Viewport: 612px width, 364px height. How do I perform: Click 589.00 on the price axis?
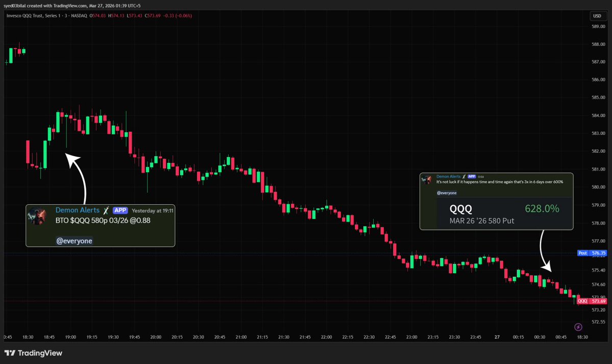tap(598, 27)
